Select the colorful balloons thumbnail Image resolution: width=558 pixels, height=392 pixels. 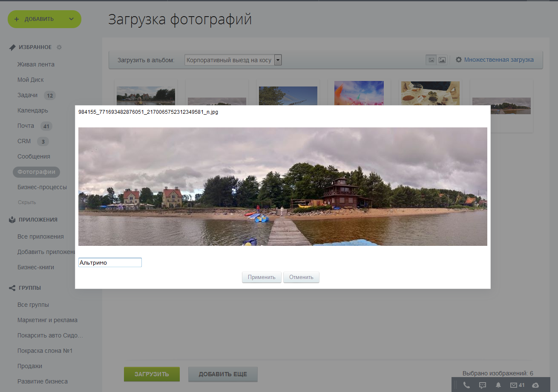pos(359,93)
